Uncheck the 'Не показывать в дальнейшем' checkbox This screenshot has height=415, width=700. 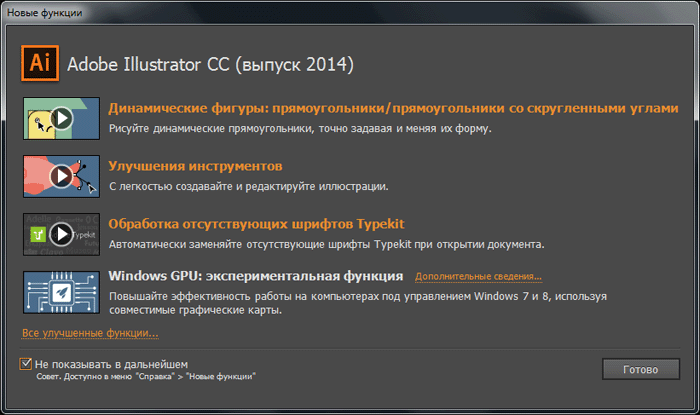26,364
